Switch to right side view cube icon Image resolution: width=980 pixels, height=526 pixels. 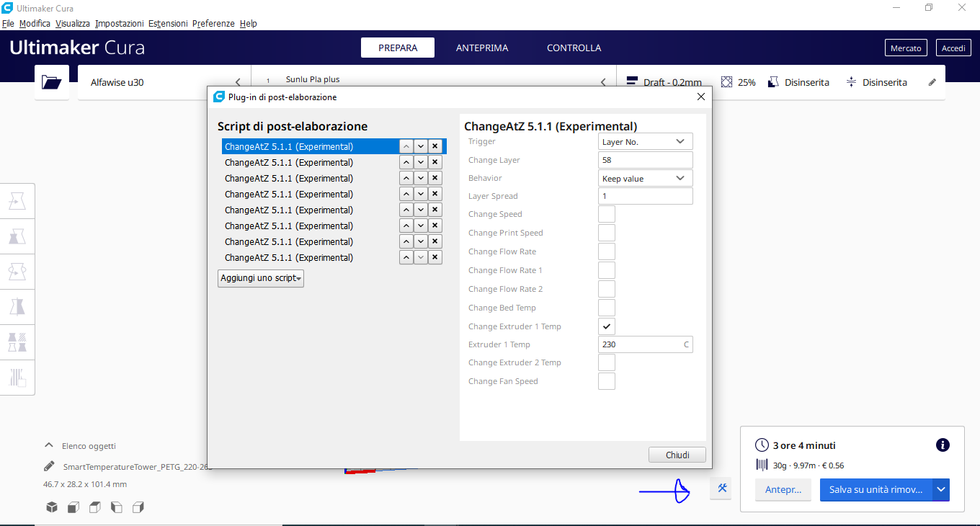pyautogui.click(x=138, y=507)
